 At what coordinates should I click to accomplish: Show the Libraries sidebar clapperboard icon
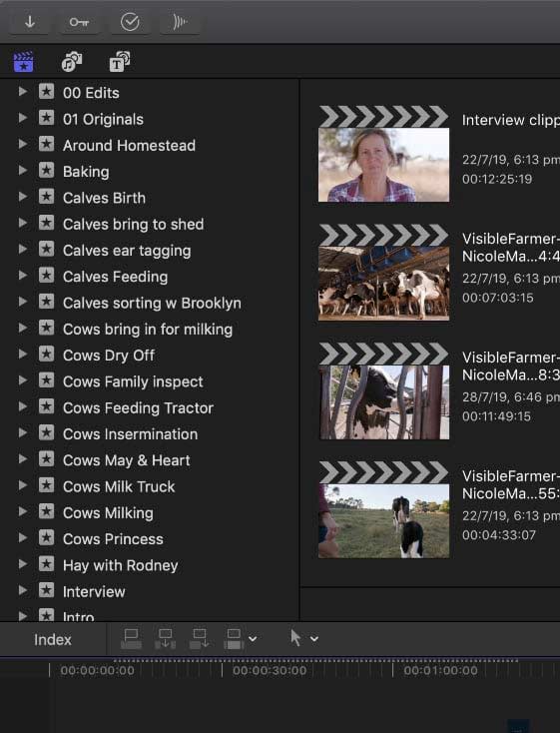23,62
